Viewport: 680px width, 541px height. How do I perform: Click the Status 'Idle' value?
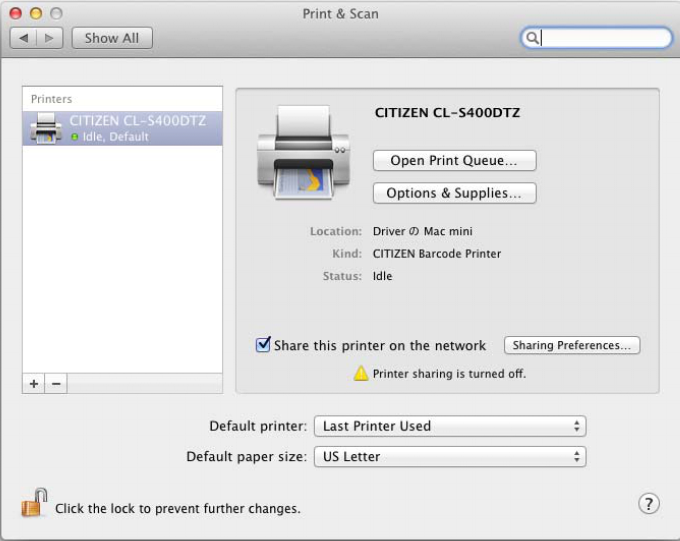(x=382, y=276)
